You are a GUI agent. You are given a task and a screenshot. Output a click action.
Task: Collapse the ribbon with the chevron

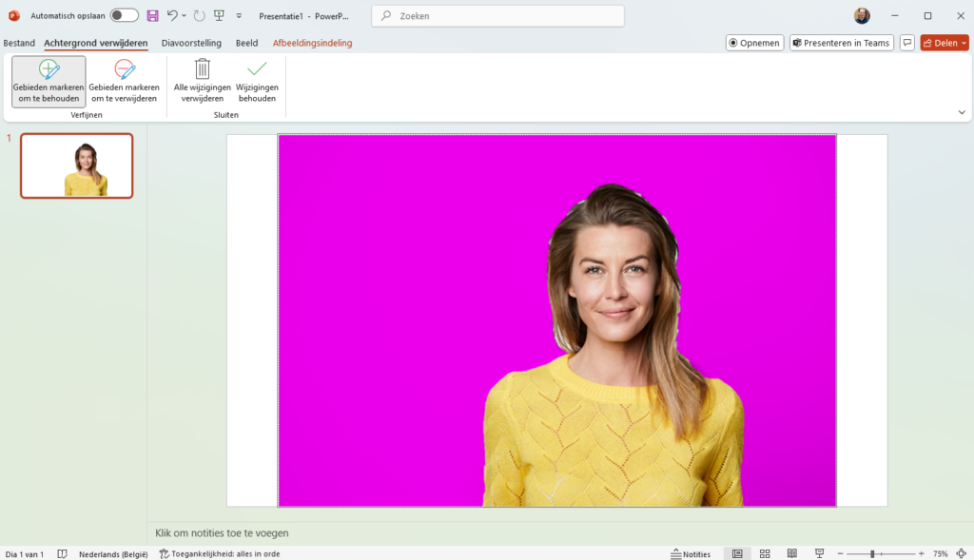[x=961, y=112]
